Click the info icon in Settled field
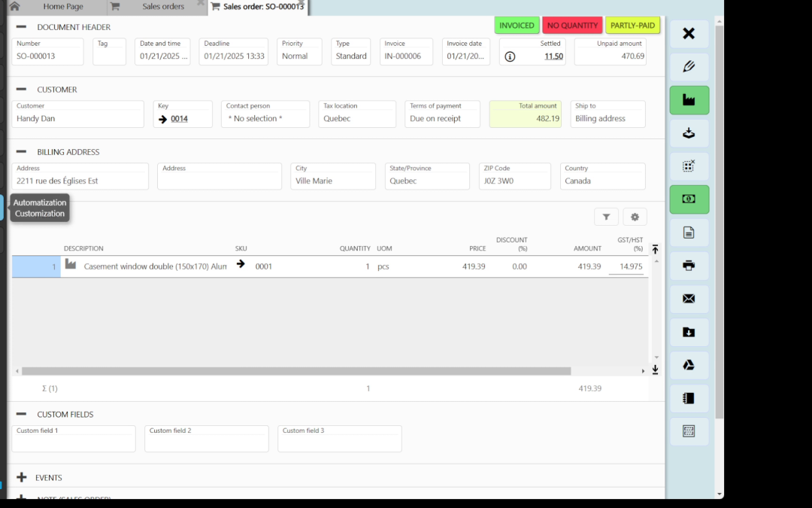This screenshot has height=508, width=812. [510, 56]
